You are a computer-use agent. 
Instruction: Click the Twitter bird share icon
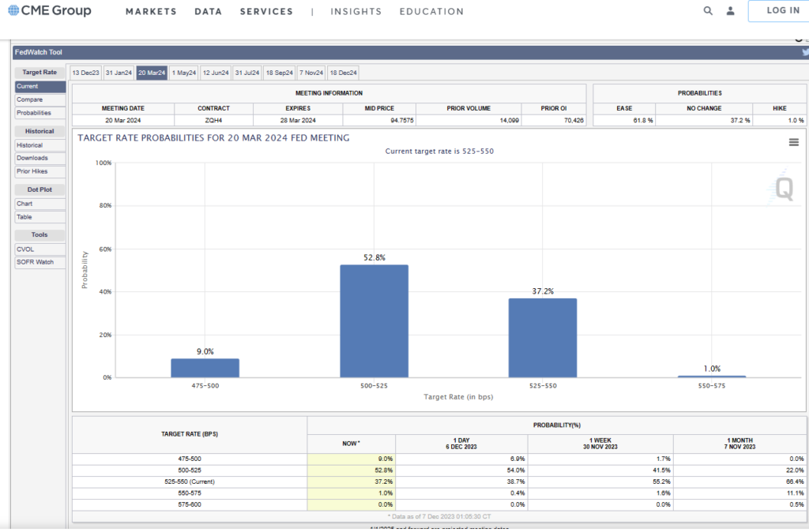pyautogui.click(x=804, y=52)
